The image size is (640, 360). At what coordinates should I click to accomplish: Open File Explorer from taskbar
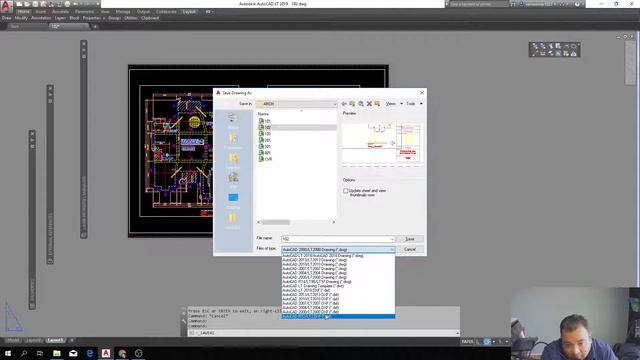click(x=57, y=353)
